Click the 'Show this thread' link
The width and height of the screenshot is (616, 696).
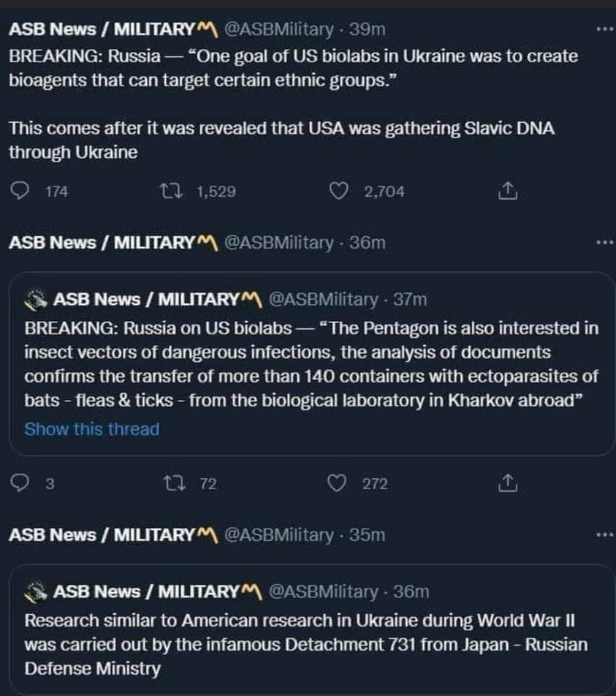point(91,429)
